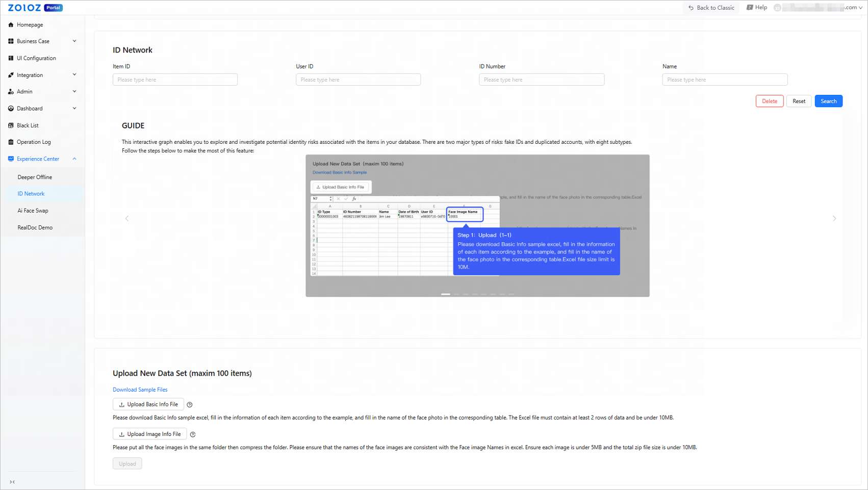The height and width of the screenshot is (490, 868).
Task: Click Back to Classic in top bar
Action: 711,8
